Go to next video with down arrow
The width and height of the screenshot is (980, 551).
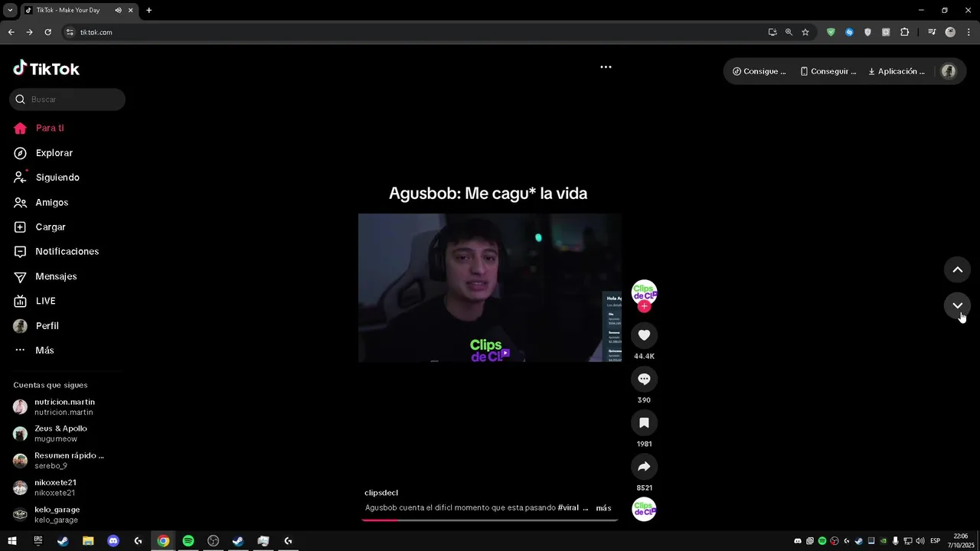tap(957, 305)
